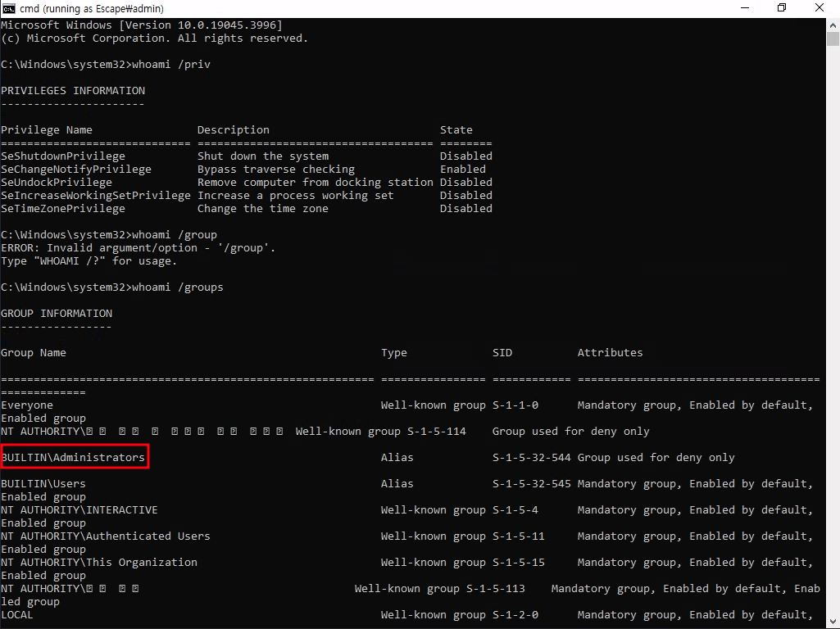The height and width of the screenshot is (629, 840).
Task: Click the vertical scrollbar thumb
Action: (x=833, y=39)
